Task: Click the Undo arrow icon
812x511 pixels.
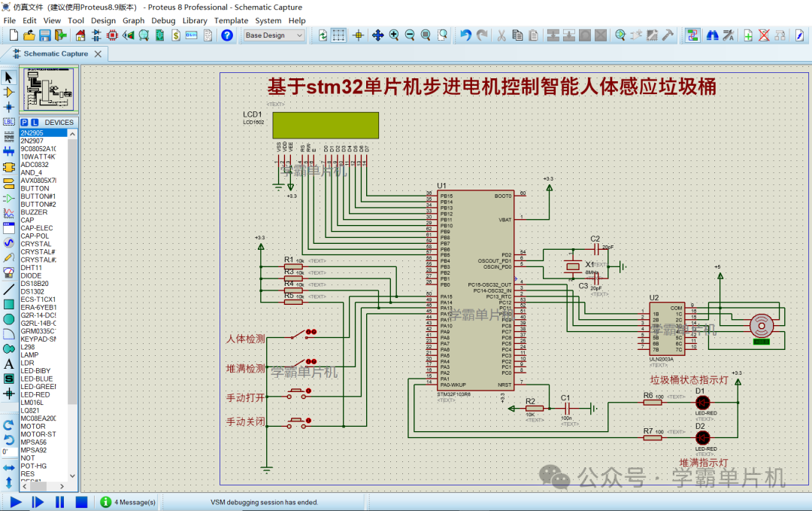Action: 465,35
